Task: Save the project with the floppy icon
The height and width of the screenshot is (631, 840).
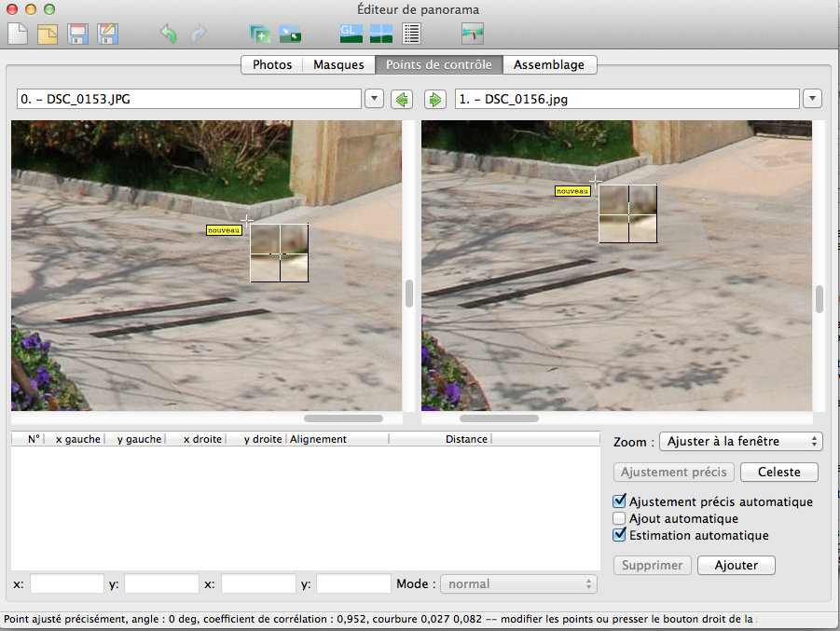Action: pyautogui.click(x=77, y=34)
